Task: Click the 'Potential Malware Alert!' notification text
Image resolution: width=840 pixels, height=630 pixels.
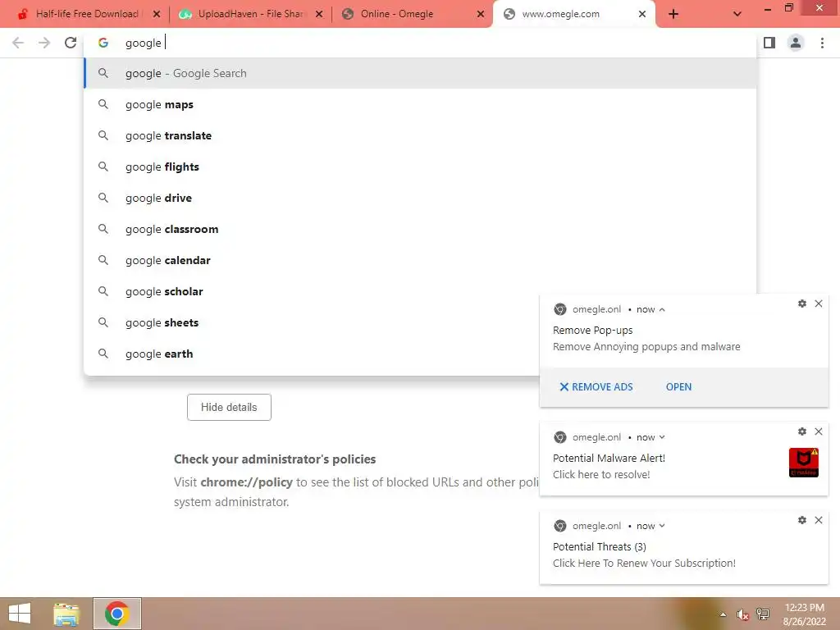Action: (x=609, y=458)
